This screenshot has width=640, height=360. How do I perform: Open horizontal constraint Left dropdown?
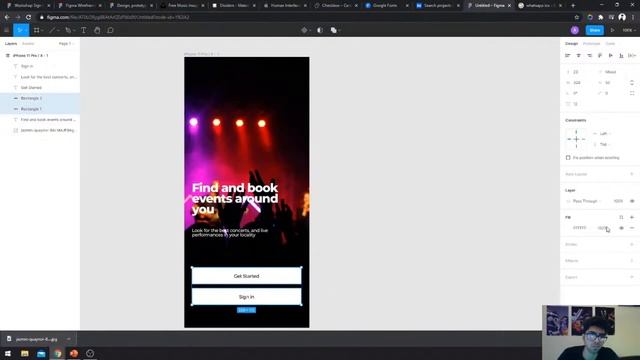pyautogui.click(x=603, y=133)
